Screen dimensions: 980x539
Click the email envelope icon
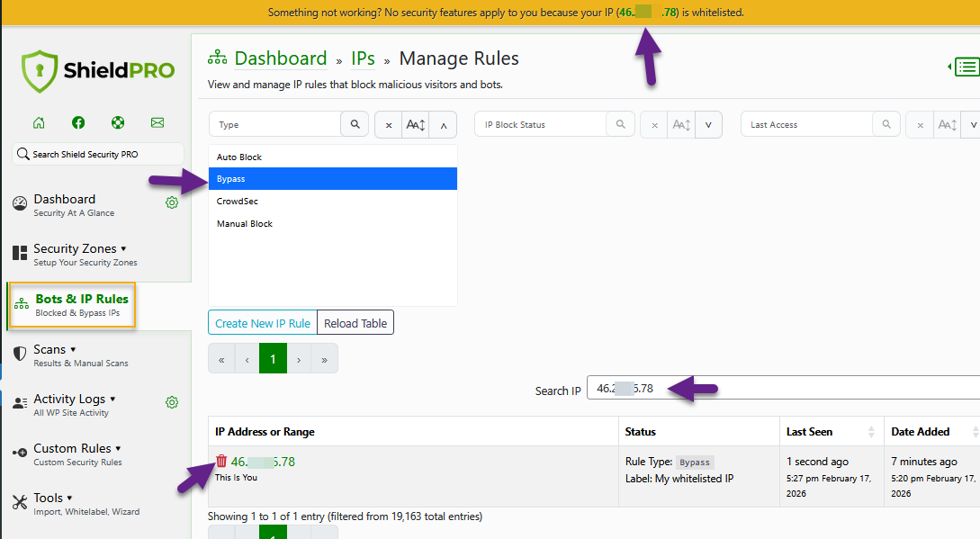coord(157,122)
